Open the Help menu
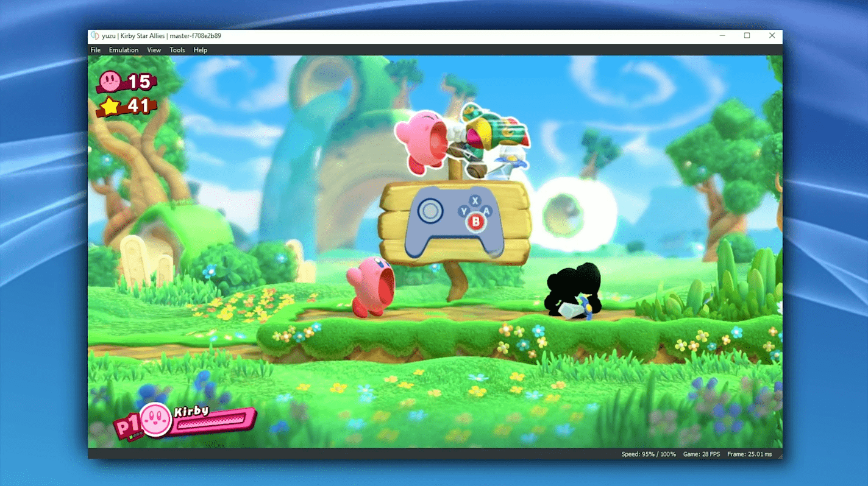The height and width of the screenshot is (486, 868). click(200, 50)
